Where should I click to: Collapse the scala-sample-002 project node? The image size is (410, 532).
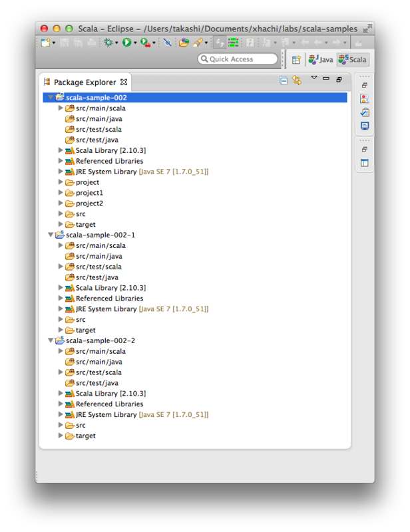[51, 97]
